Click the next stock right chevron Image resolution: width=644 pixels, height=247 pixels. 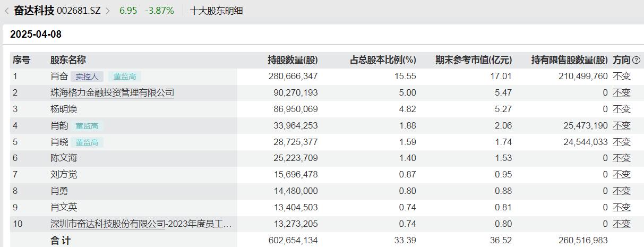point(108,11)
